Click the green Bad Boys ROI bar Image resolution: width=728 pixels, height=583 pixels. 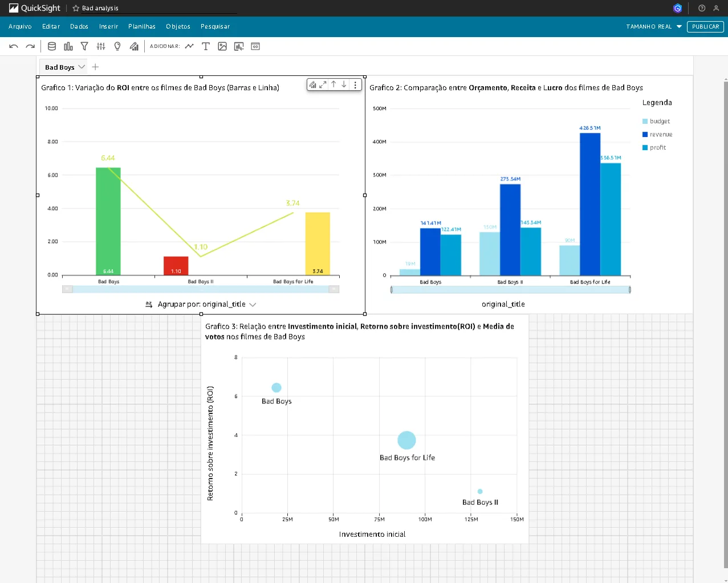[x=108, y=221]
